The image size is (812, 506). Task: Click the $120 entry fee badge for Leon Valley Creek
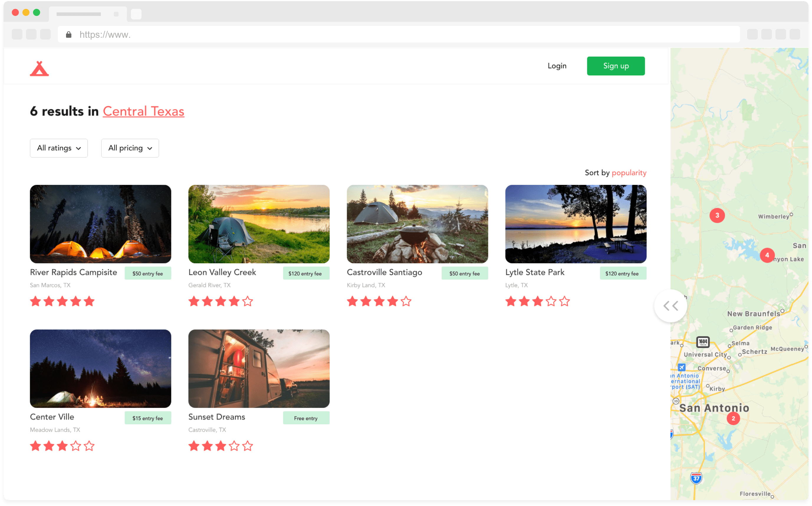(306, 273)
